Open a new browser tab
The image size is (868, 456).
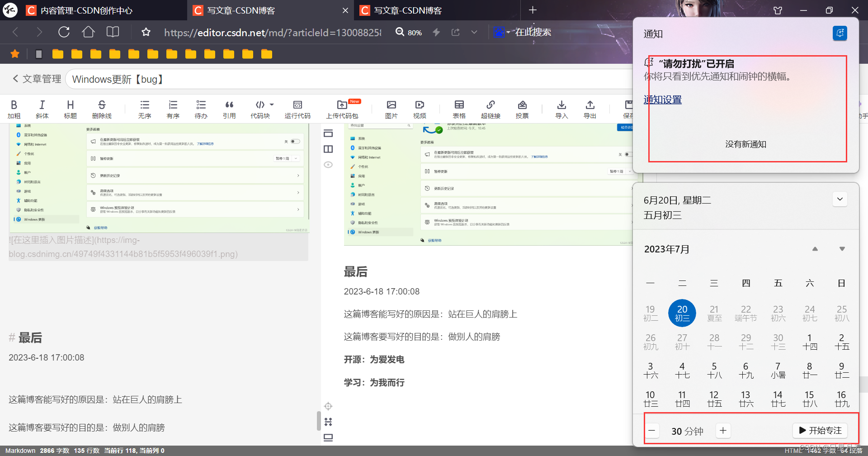pyautogui.click(x=533, y=10)
